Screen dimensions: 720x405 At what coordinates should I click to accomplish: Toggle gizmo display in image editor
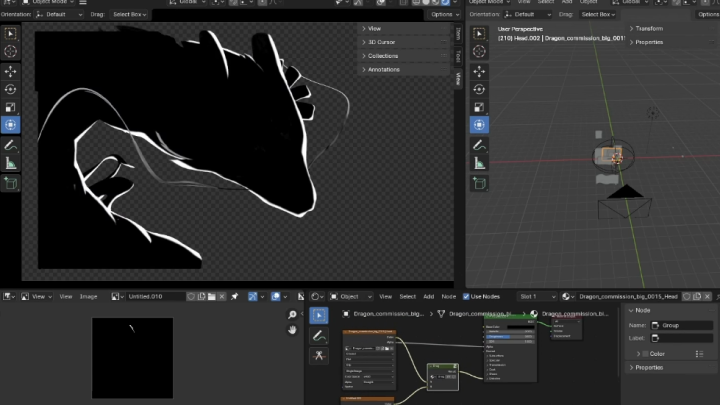point(253,297)
